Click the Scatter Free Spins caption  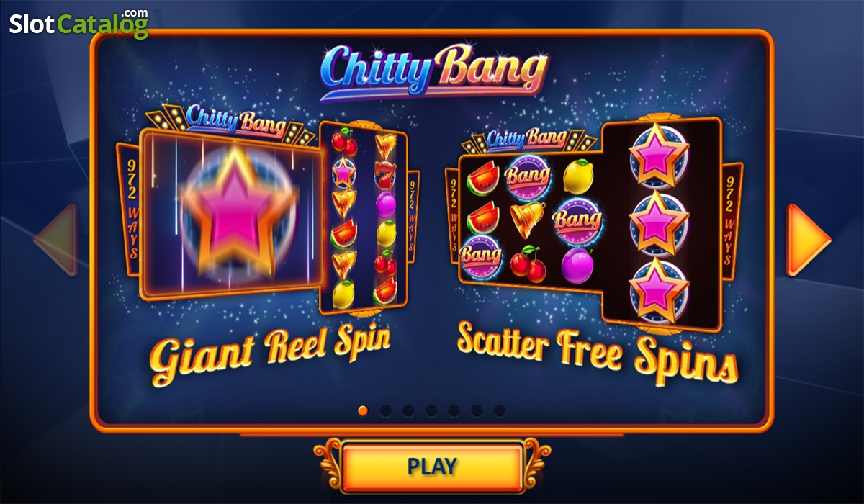(597, 350)
